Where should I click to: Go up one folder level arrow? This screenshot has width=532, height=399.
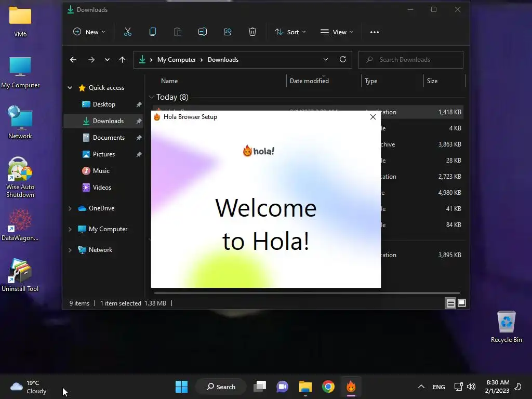[123, 60]
